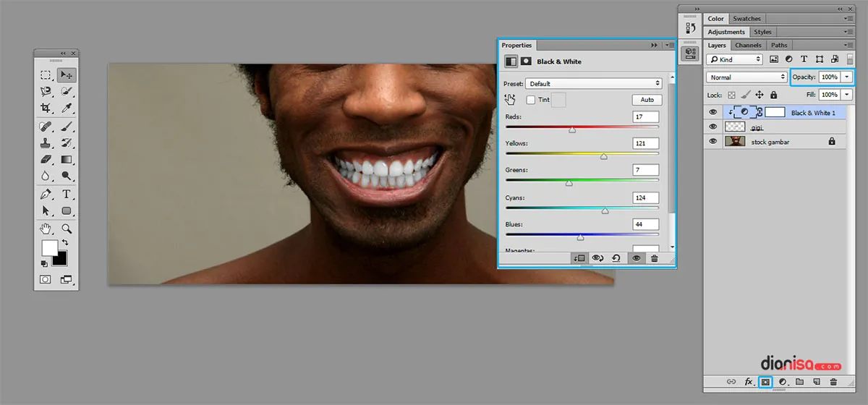
Task: Select the Eyedropper tool
Action: pyautogui.click(x=67, y=108)
